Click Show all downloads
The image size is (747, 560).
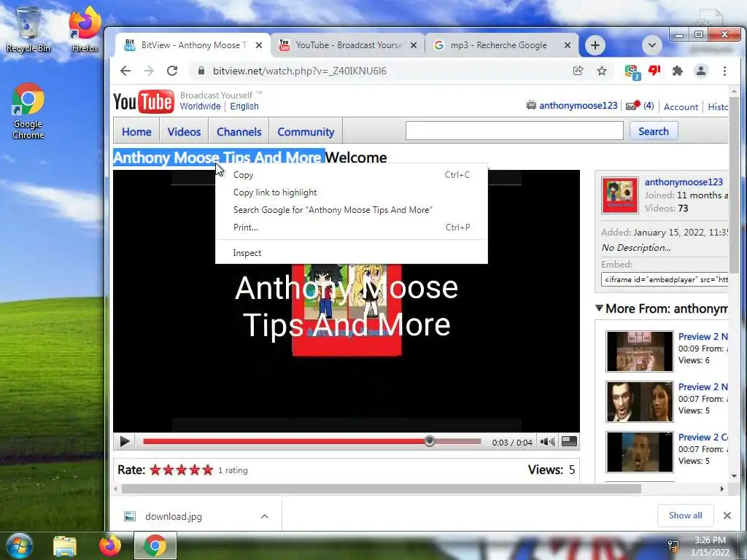point(685,516)
